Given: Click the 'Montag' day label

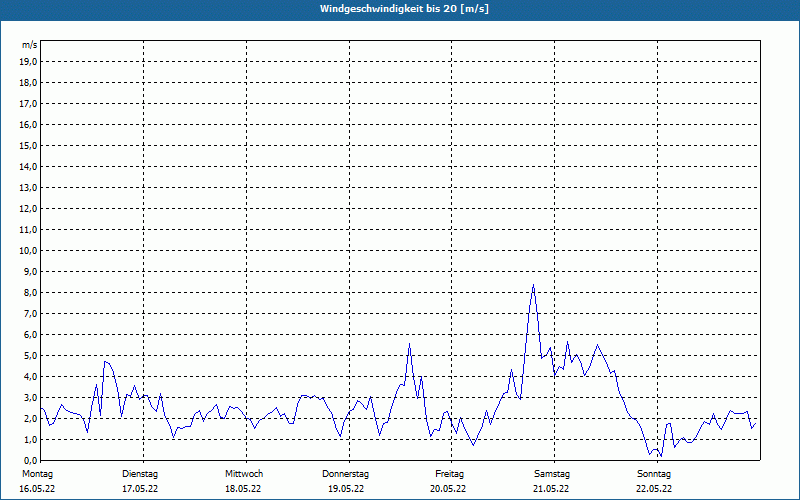Looking at the screenshot, I should pos(37,474).
